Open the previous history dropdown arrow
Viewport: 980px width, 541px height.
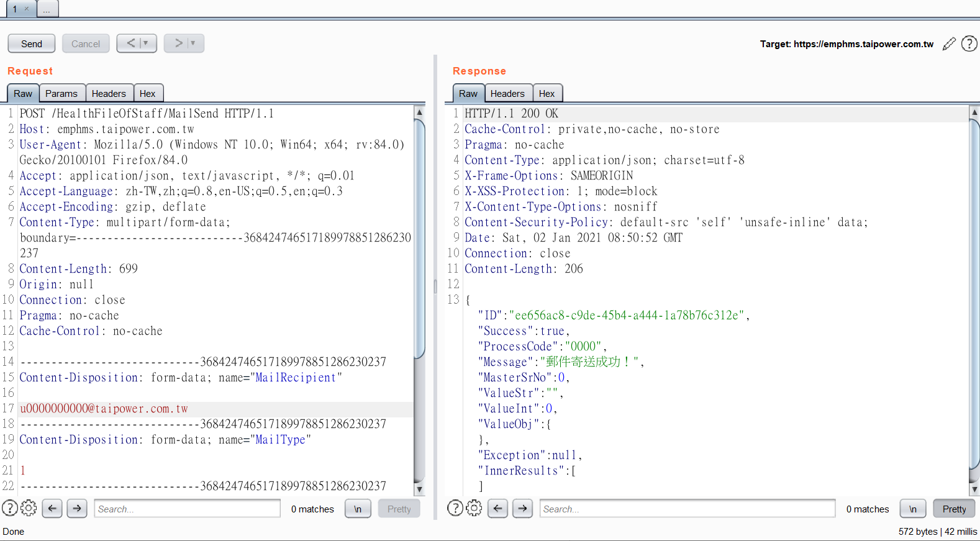[x=147, y=43]
